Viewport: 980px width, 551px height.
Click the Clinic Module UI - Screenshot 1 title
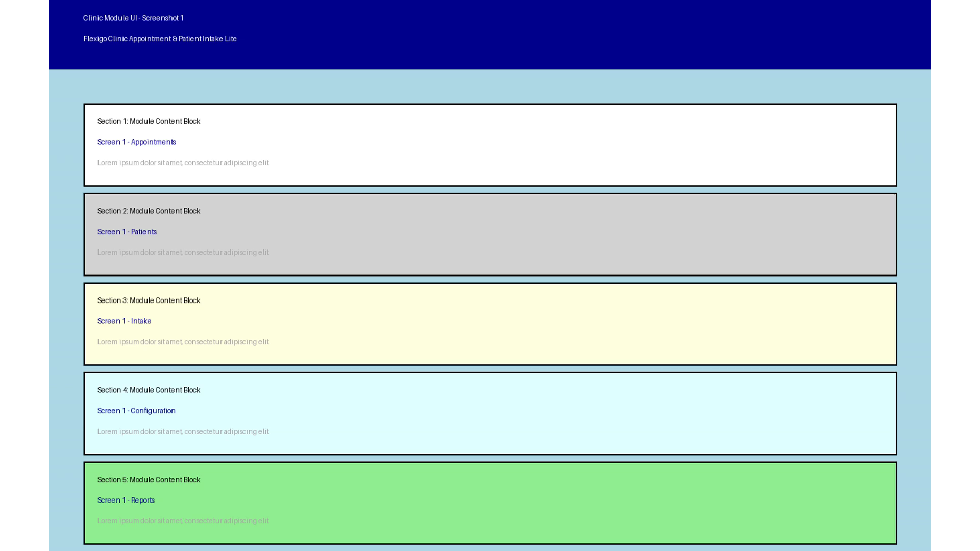133,18
